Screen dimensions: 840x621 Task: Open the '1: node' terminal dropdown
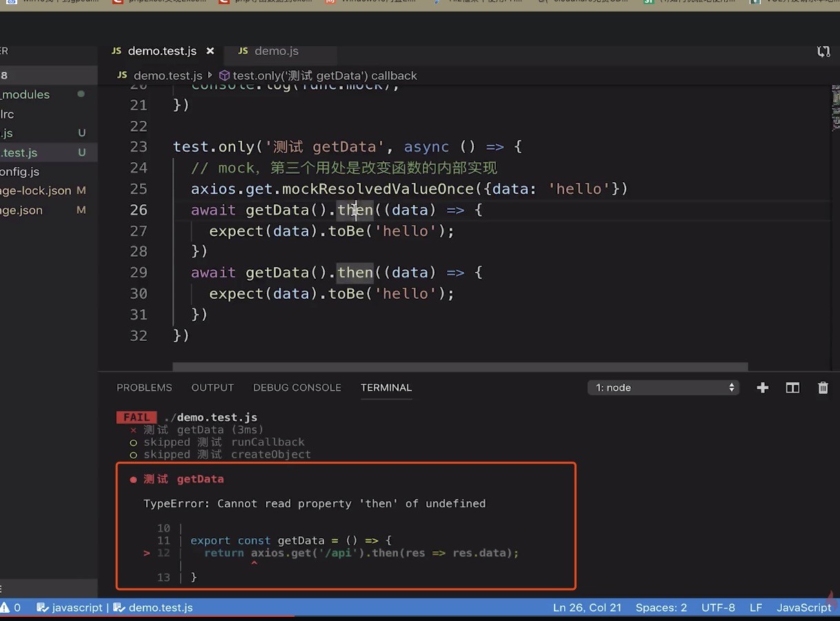pos(663,388)
